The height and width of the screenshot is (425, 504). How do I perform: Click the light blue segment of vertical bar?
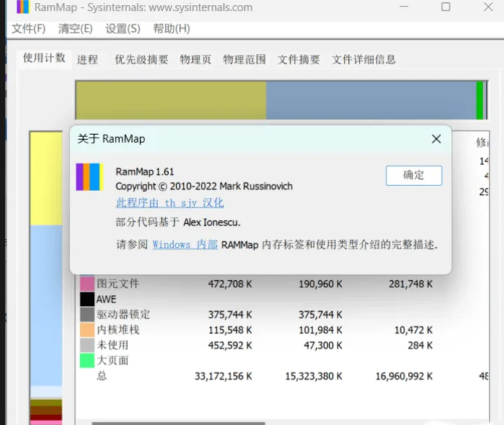[46, 306]
